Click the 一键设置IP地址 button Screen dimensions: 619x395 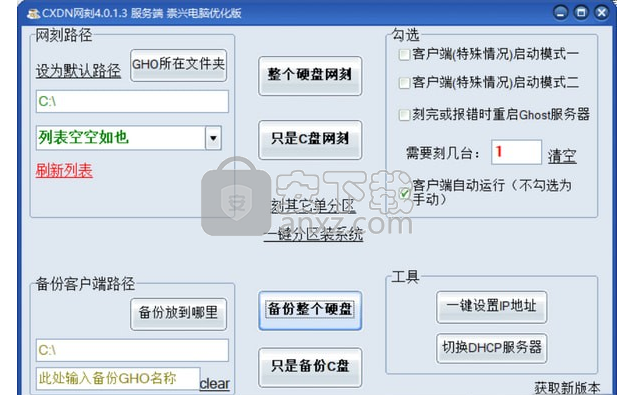coord(491,307)
